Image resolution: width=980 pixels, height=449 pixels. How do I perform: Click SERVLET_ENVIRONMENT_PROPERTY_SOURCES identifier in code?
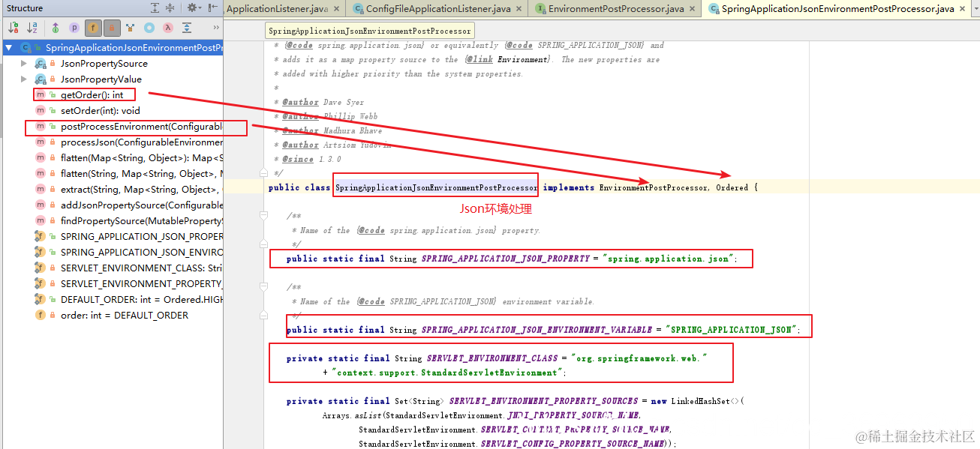click(543, 401)
